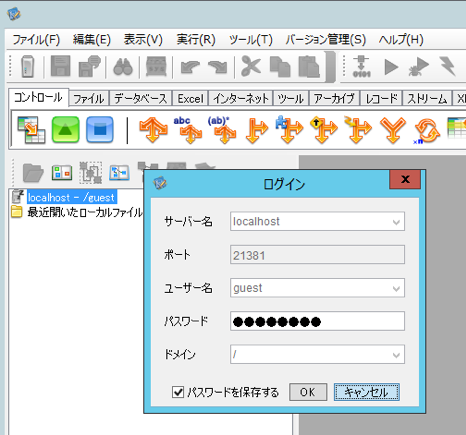
Task: Switch to the アーカイブ tab
Action: 334,99
